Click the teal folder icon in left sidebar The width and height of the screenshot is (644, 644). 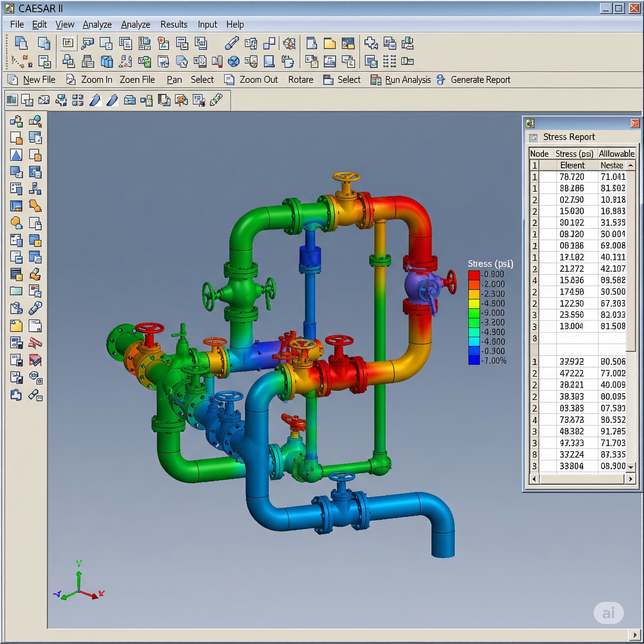coord(16,291)
